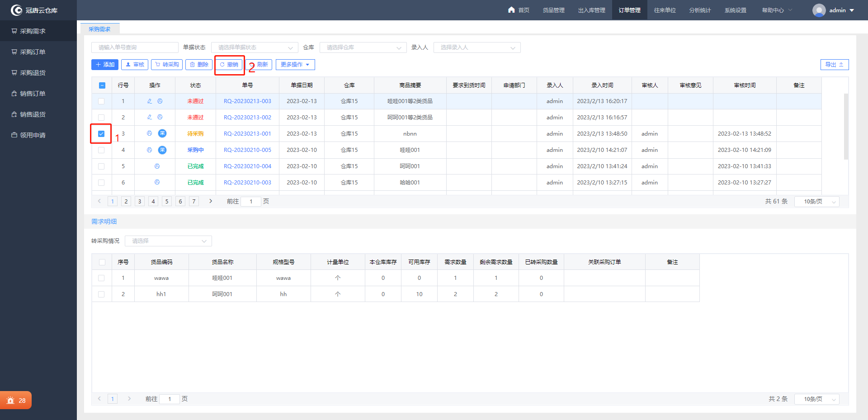
Task: Open 采购需求 in the sidebar
Action: point(38,31)
